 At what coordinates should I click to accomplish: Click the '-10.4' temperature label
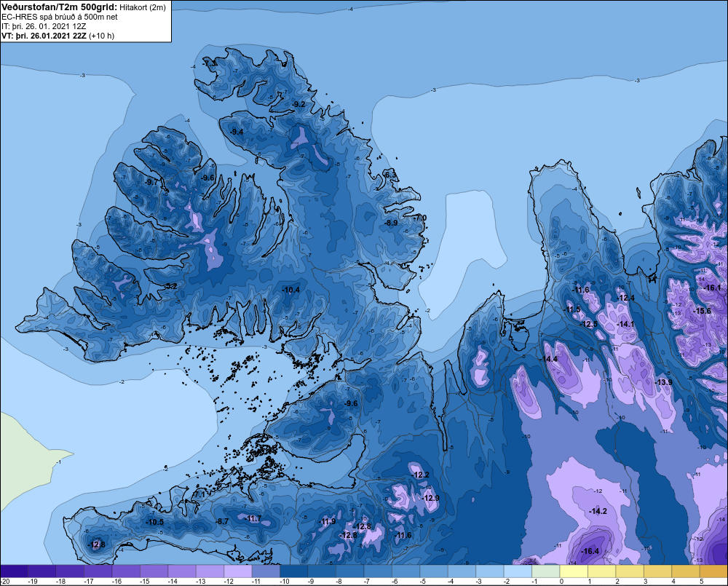point(291,290)
